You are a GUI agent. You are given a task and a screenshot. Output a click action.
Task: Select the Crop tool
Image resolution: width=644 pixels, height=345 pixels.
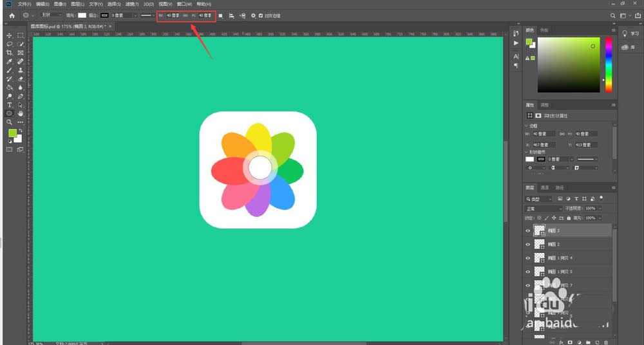pyautogui.click(x=10, y=53)
